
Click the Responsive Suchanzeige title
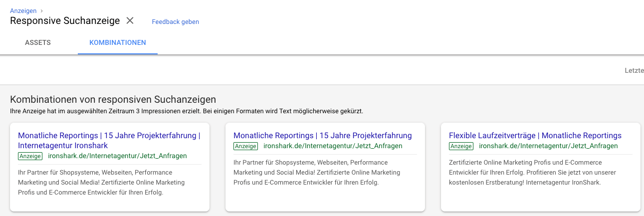point(65,20)
